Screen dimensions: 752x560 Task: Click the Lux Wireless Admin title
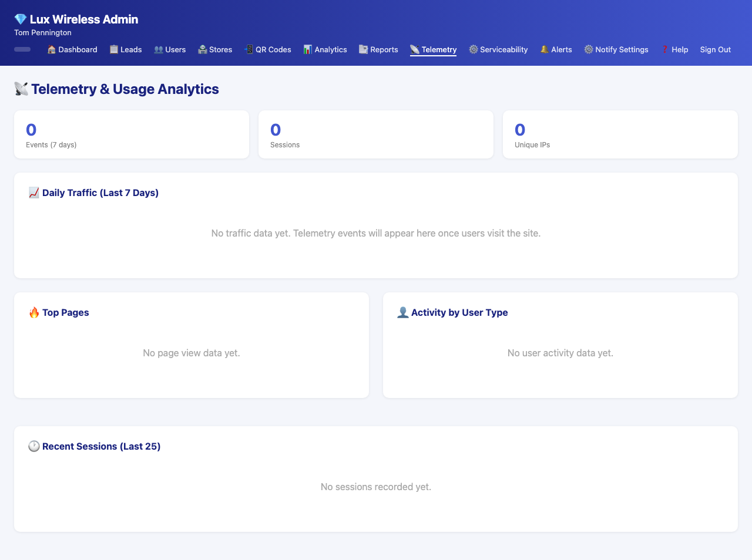84,19
